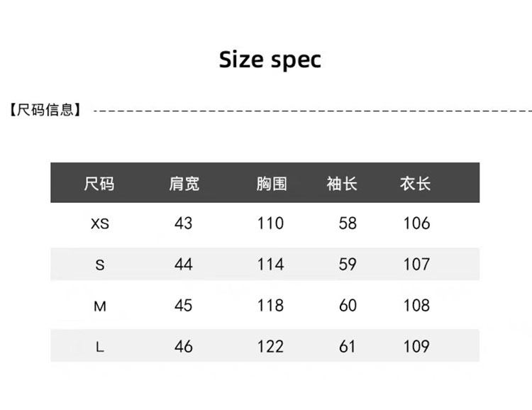Click the chest value 114
The image size is (532, 410).
(270, 265)
